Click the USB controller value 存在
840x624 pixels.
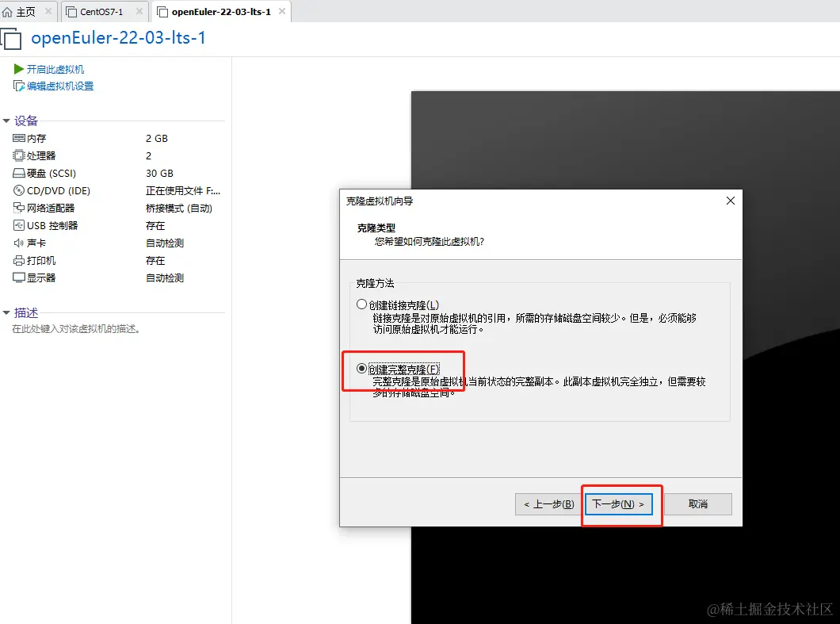pyautogui.click(x=155, y=226)
